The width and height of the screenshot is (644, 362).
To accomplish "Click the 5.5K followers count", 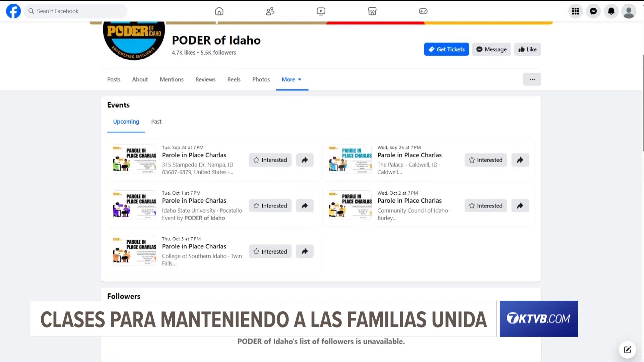I will pyautogui.click(x=218, y=53).
